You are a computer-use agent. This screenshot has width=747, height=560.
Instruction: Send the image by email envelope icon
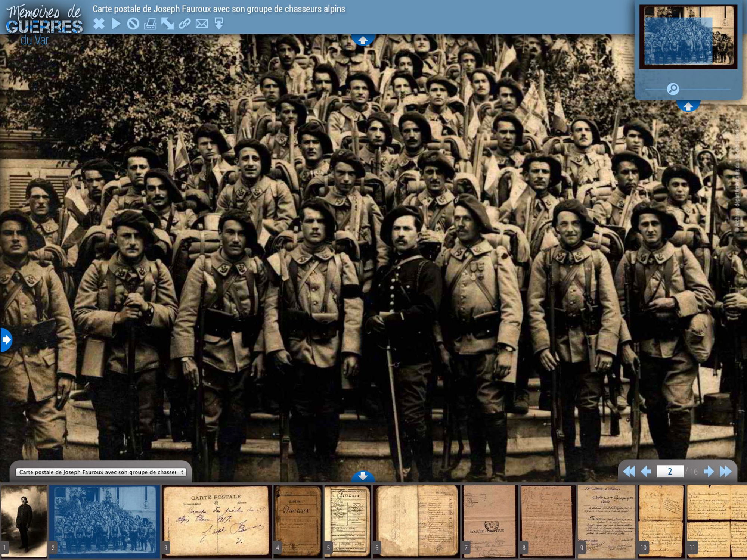click(202, 24)
